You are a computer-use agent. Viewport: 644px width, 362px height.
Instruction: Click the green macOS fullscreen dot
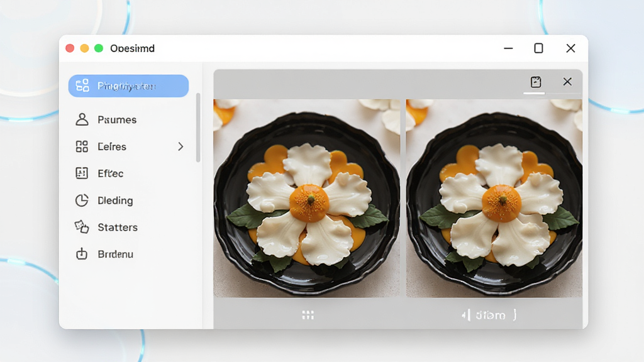point(99,48)
